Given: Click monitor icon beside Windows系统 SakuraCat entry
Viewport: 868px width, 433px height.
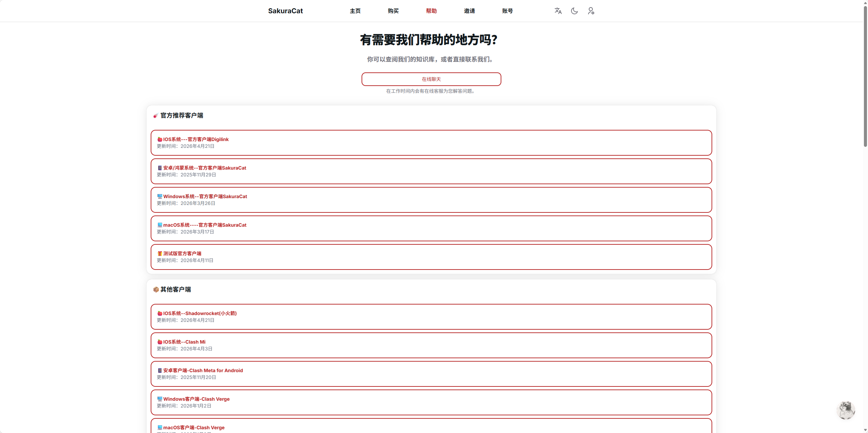Looking at the screenshot, I should coord(160,196).
